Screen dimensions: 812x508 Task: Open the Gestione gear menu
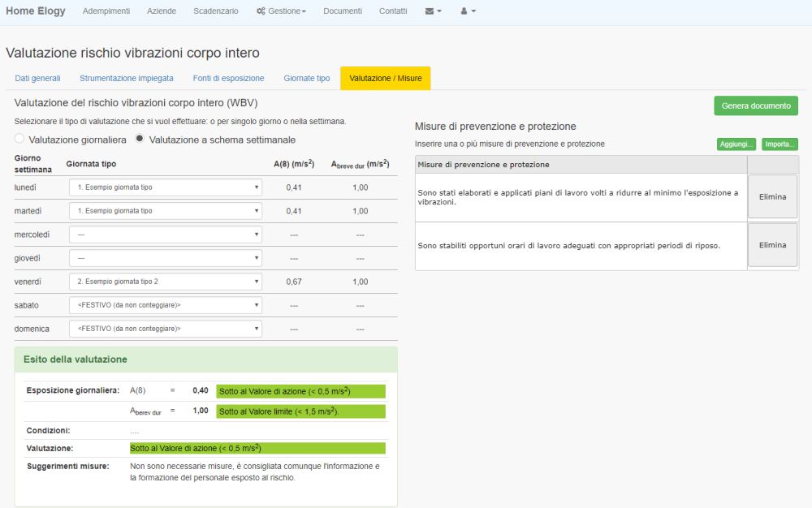point(281,11)
